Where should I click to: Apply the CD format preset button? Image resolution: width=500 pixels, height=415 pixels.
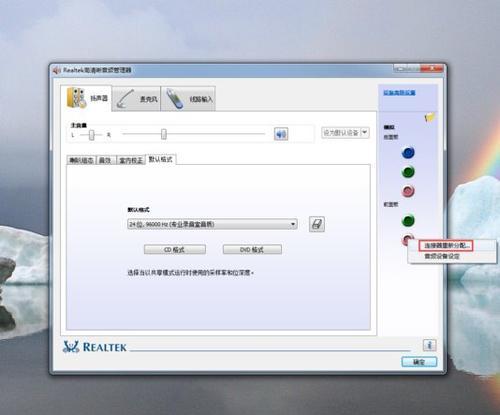[x=175, y=249]
